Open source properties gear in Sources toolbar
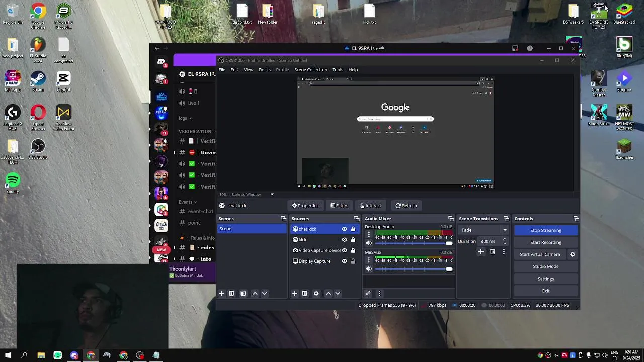The image size is (644, 362). point(316,293)
